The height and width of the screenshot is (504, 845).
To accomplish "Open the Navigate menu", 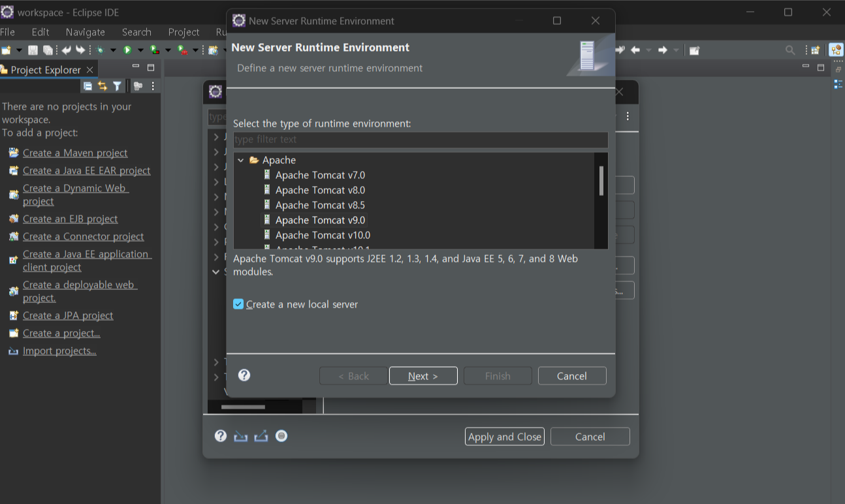I will coord(86,32).
